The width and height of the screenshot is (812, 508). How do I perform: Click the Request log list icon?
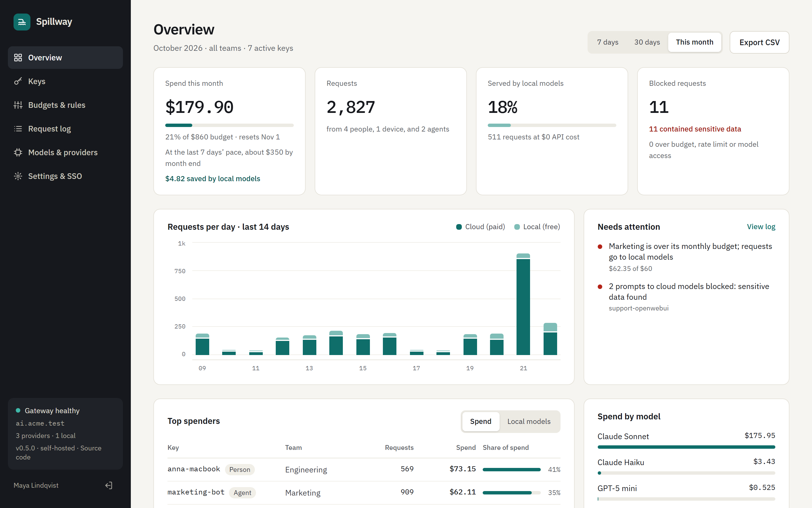[18, 129]
